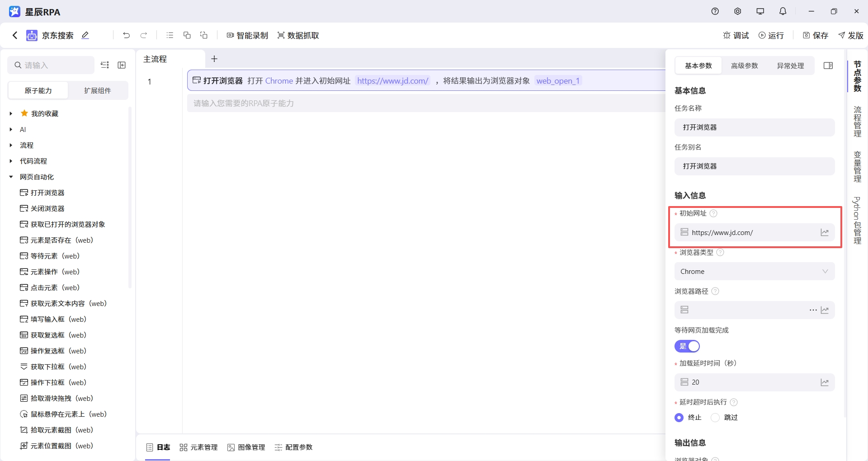Click the pencil icon to rename 京东搜索
This screenshot has width=868, height=461.
point(85,35)
